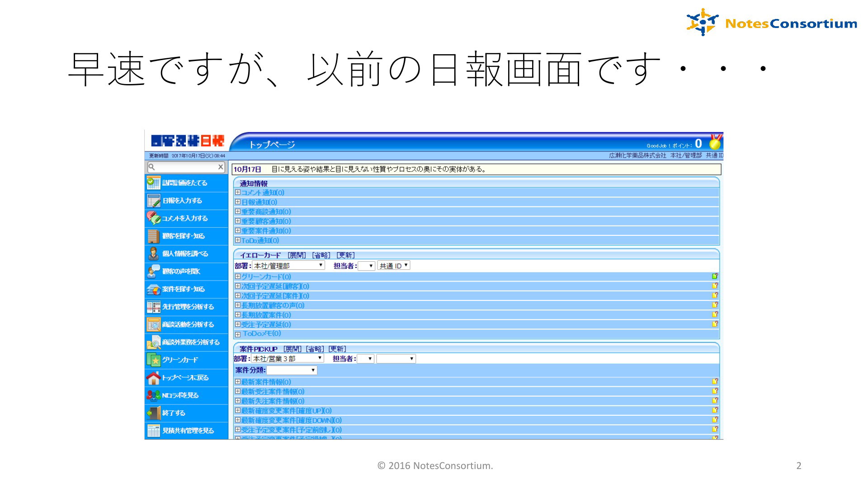Click the 通知情報 section heading
868x488 pixels.
pyautogui.click(x=254, y=183)
